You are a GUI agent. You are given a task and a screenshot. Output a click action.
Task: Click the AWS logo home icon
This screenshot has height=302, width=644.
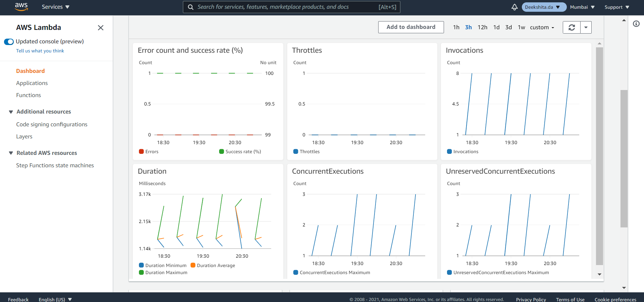[21, 7]
